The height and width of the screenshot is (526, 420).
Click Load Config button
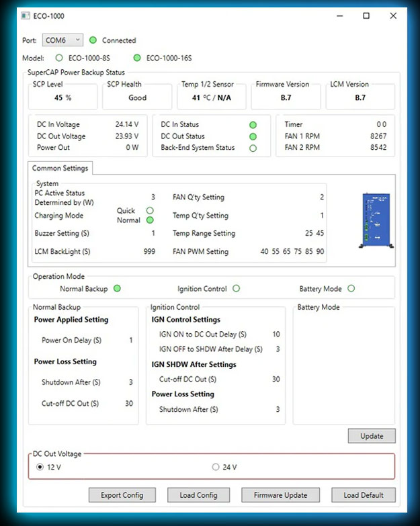click(x=199, y=495)
